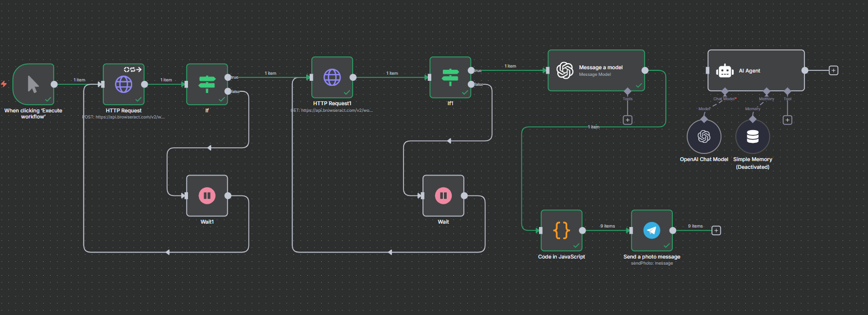Screen dimensions: 868x315
Task: Select the deactivated Simple Memory node
Action: click(752, 137)
